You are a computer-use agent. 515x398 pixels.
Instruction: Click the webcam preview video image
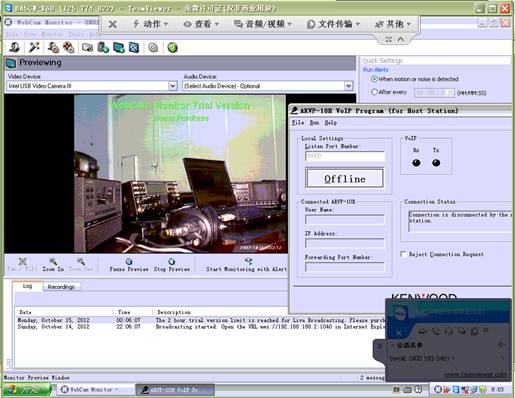coord(180,173)
